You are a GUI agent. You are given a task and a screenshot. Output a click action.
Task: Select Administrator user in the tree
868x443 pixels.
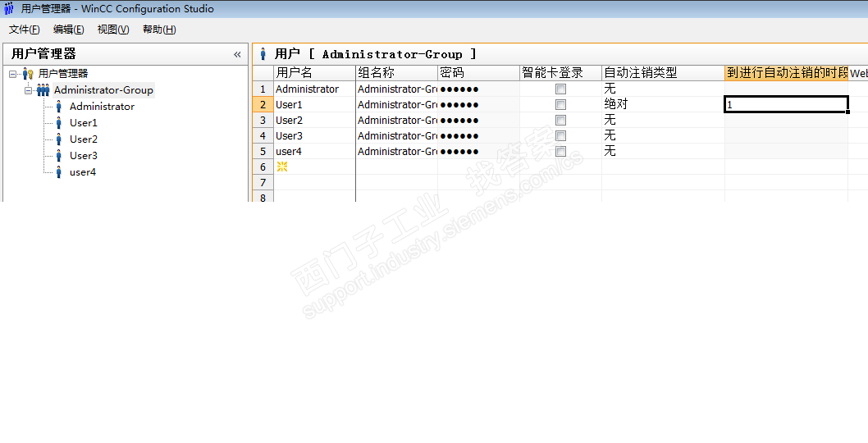click(x=102, y=107)
